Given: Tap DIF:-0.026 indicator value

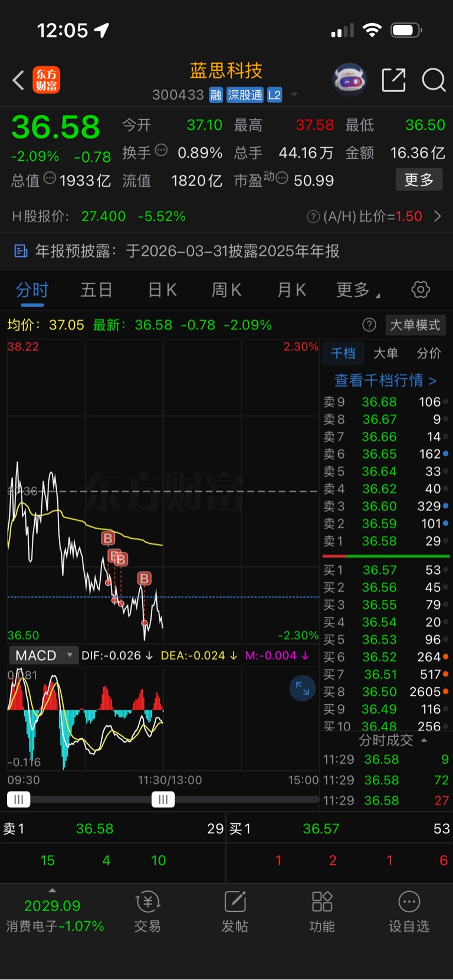Looking at the screenshot, I should point(117,655).
